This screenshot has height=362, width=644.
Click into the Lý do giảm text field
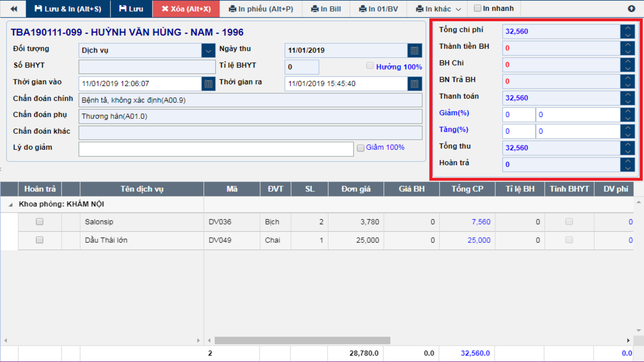click(216, 149)
